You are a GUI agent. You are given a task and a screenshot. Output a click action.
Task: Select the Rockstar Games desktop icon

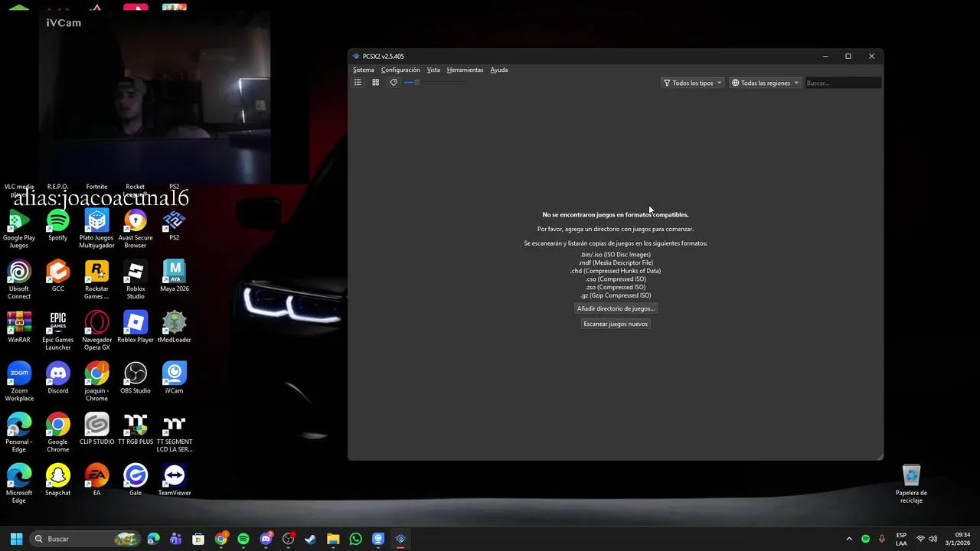point(96,280)
